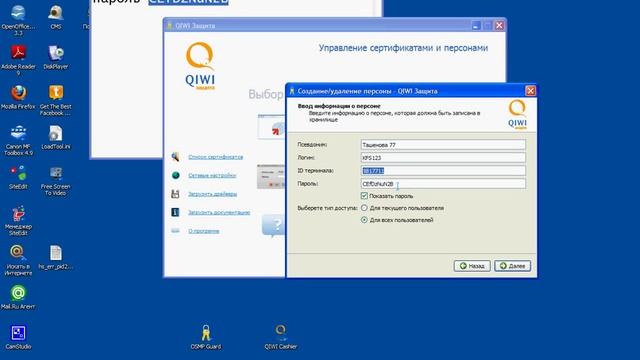Click into the Псевдоним field
Viewport: 640px width, 360px height.
click(443, 144)
